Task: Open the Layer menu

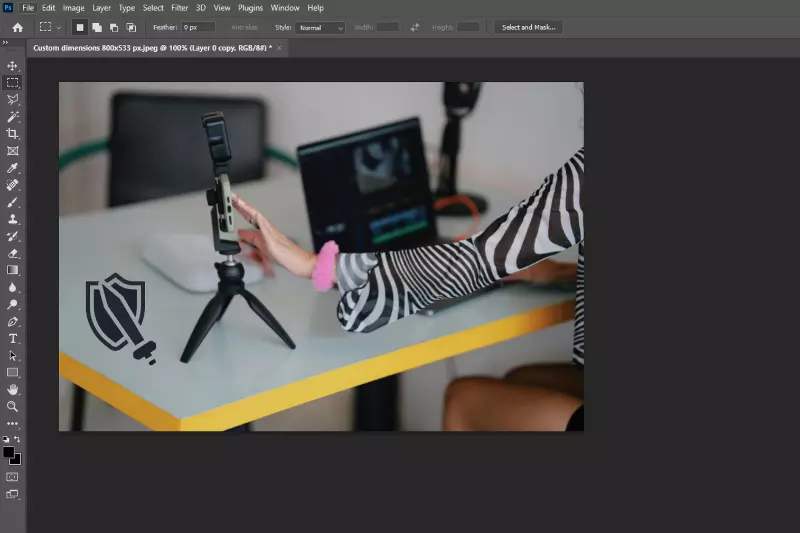Action: tap(101, 8)
